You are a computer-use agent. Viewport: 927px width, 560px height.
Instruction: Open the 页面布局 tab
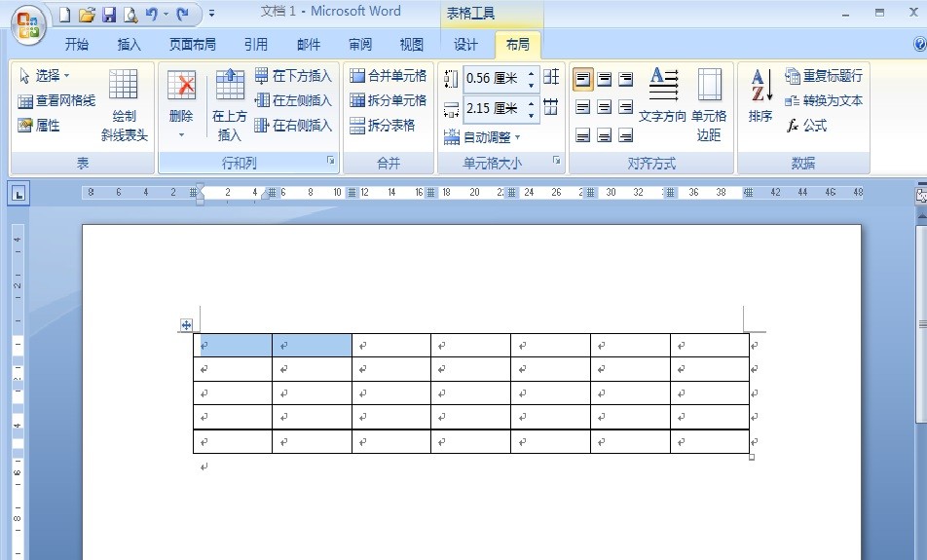(192, 45)
